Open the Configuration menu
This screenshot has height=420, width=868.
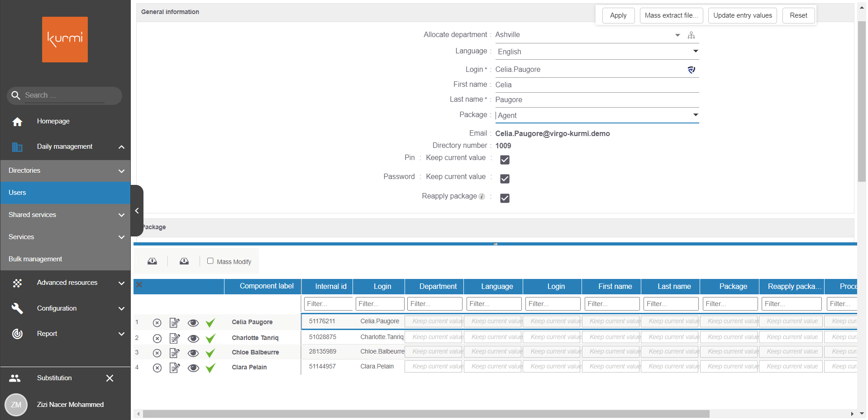(66, 309)
